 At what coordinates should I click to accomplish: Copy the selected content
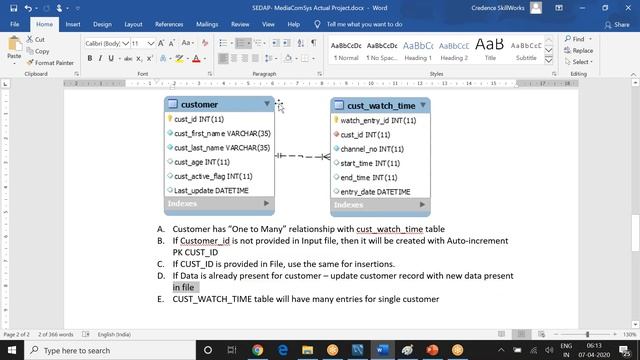[x=38, y=51]
